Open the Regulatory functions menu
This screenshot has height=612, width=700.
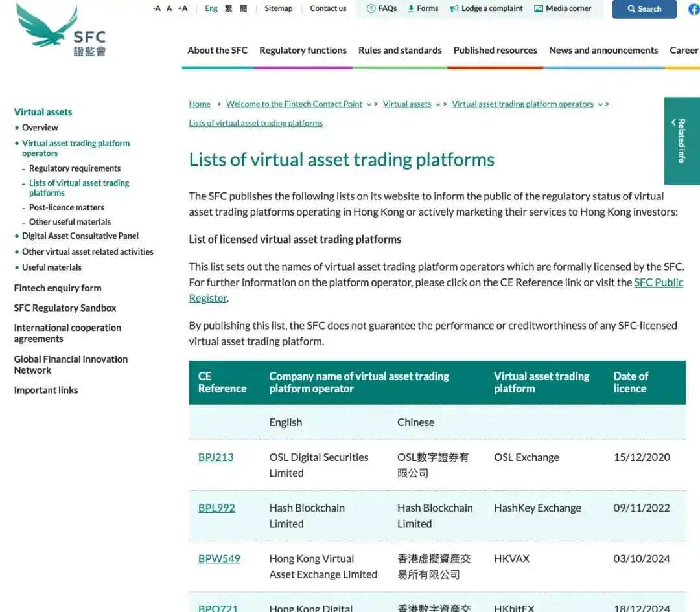pyautogui.click(x=303, y=51)
